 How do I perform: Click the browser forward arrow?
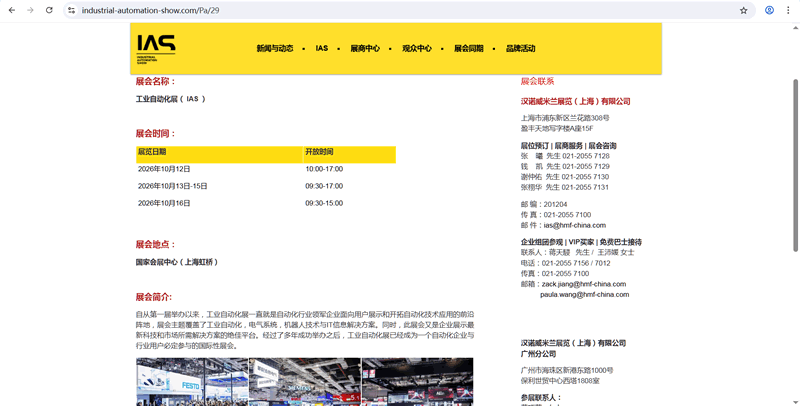30,10
